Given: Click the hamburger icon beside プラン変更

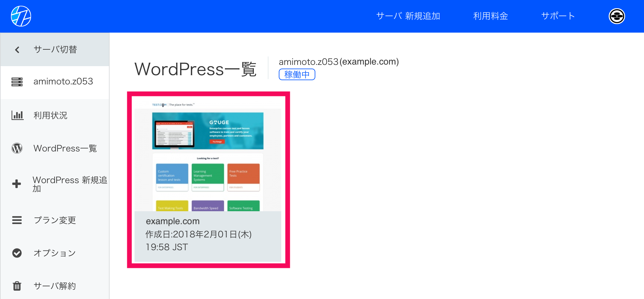Looking at the screenshot, I should (17, 220).
